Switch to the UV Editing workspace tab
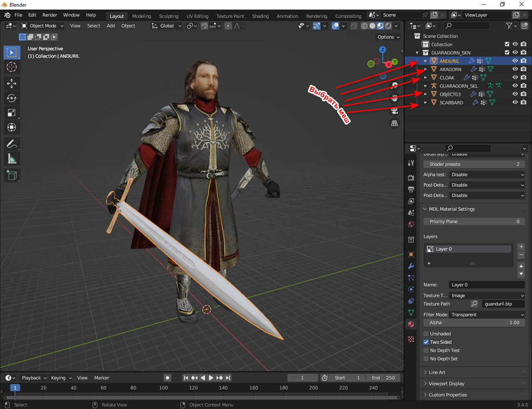Viewport: 532px width, 409px height. point(197,16)
